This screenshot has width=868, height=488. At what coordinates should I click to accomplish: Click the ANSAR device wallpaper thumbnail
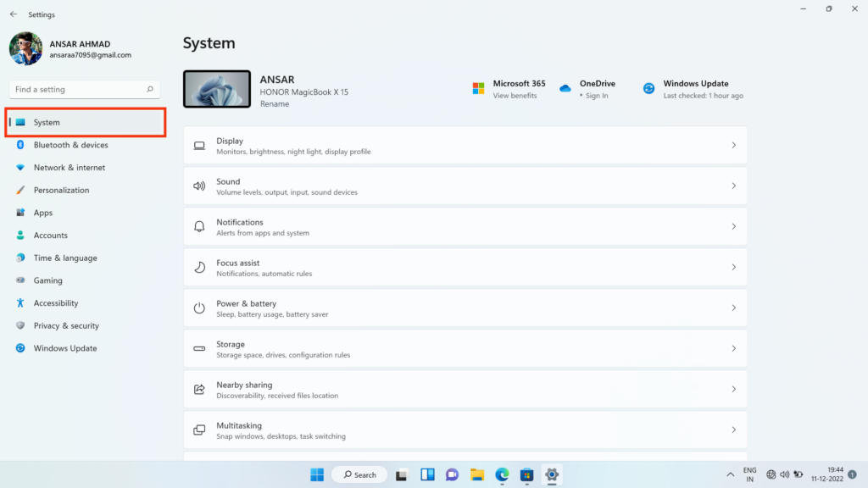click(x=217, y=89)
